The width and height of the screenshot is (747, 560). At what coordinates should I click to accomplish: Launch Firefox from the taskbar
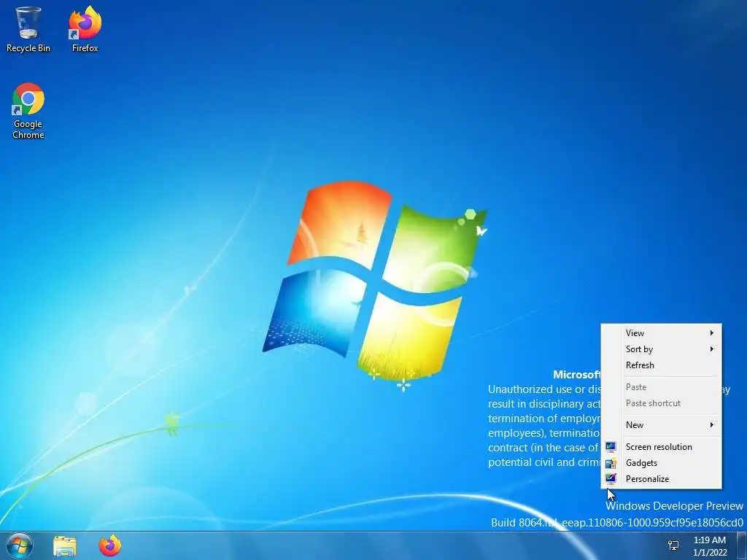(x=110, y=545)
